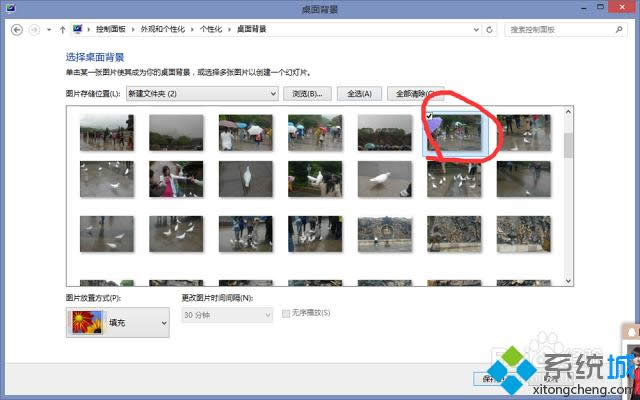Select the fifth thumbnail in row one
Image resolution: width=640 pixels, height=400 pixels.
click(x=385, y=133)
